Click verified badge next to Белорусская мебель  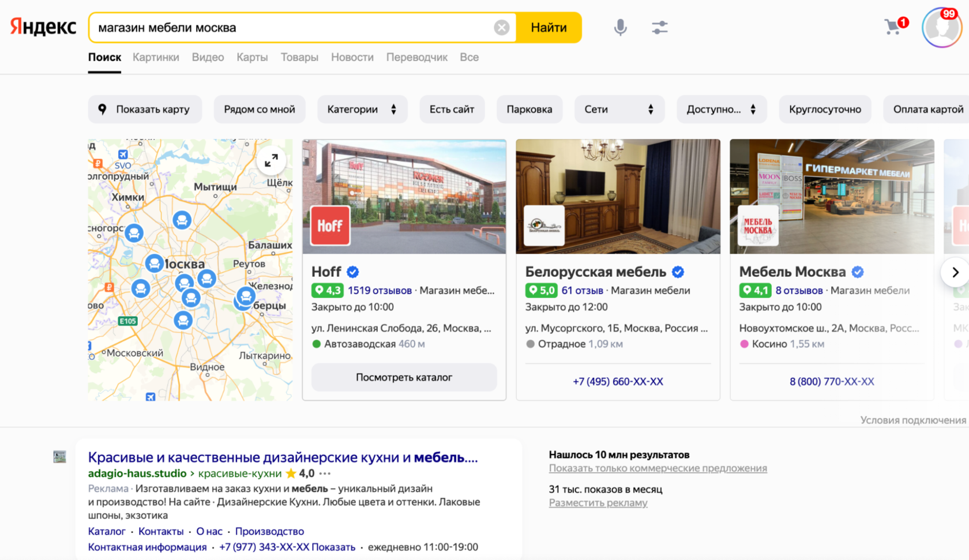click(678, 272)
